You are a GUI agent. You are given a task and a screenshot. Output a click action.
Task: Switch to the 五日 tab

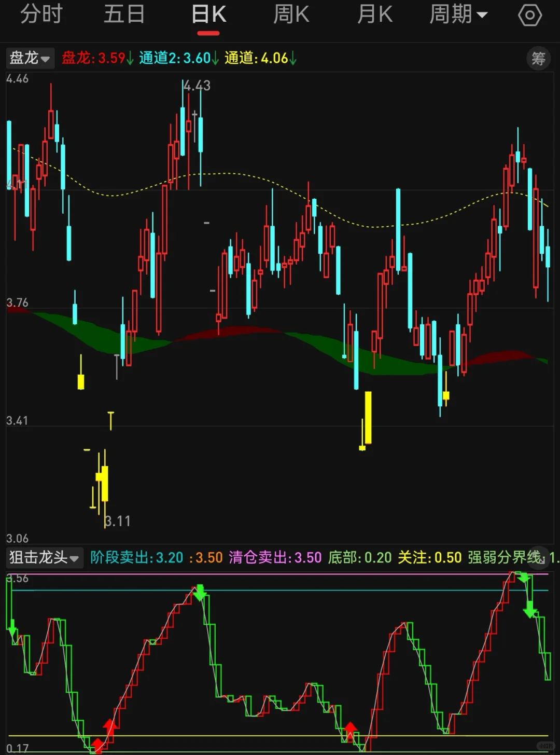[x=124, y=15]
